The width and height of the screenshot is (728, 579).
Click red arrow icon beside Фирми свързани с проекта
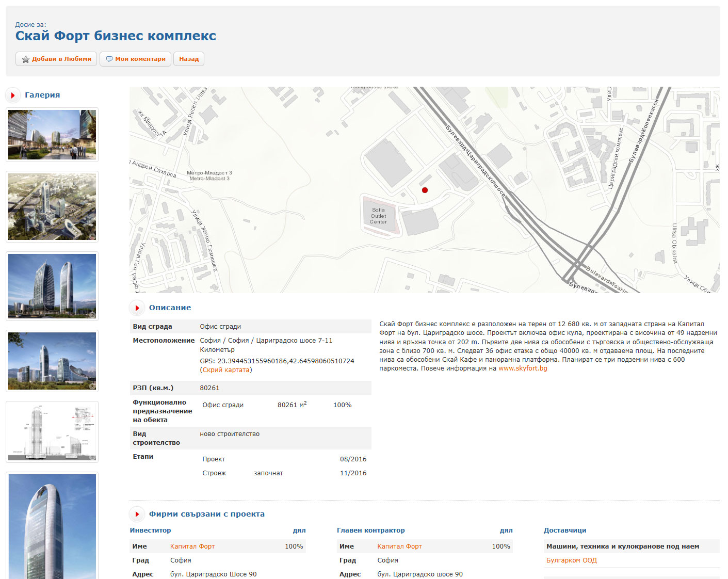[x=137, y=514]
